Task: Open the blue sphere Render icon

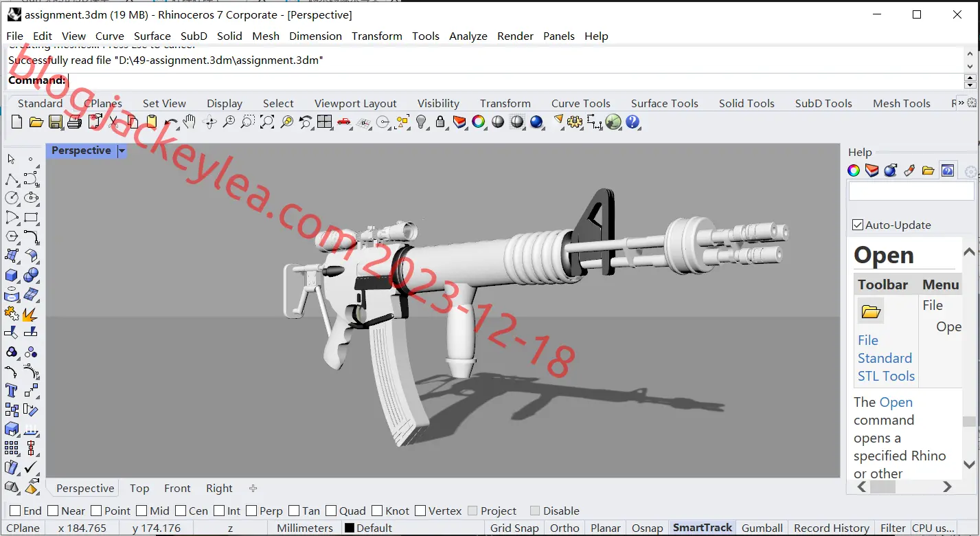Action: pos(536,122)
